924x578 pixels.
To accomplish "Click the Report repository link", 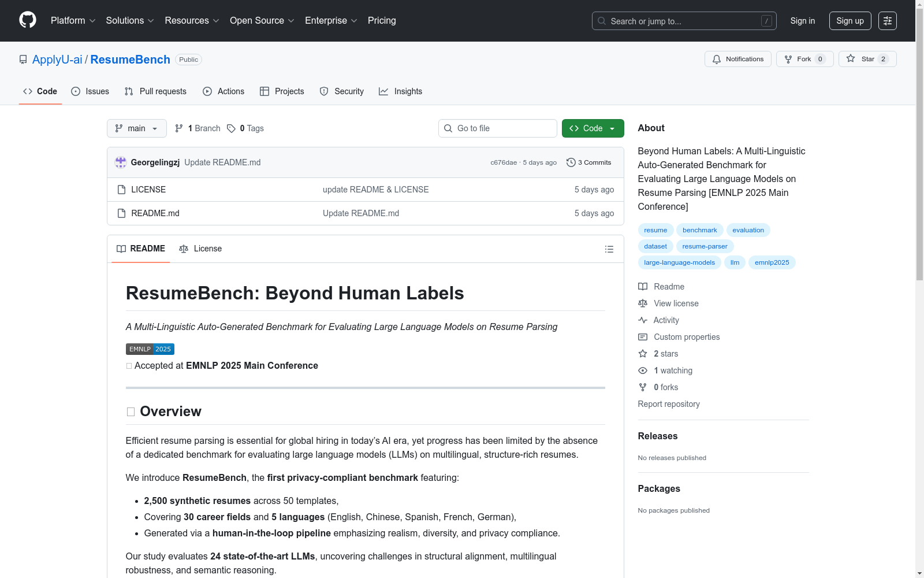I will point(669,404).
